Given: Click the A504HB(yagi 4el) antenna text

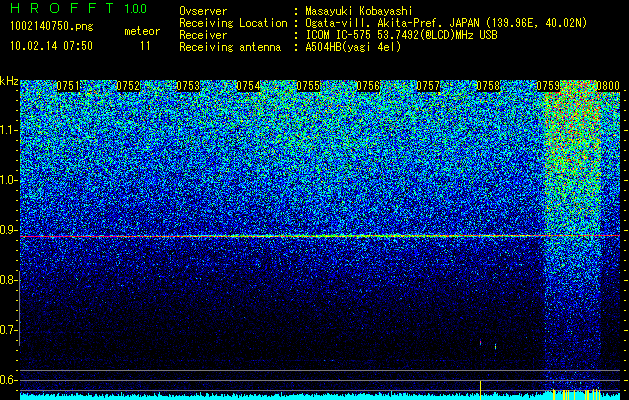Looking at the screenshot, I should pos(353,47).
